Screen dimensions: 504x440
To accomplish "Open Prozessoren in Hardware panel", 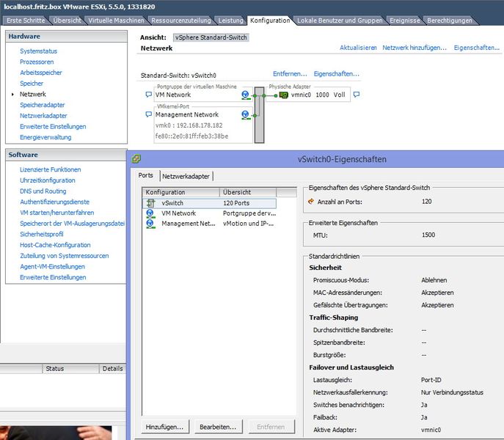I will coord(37,62).
